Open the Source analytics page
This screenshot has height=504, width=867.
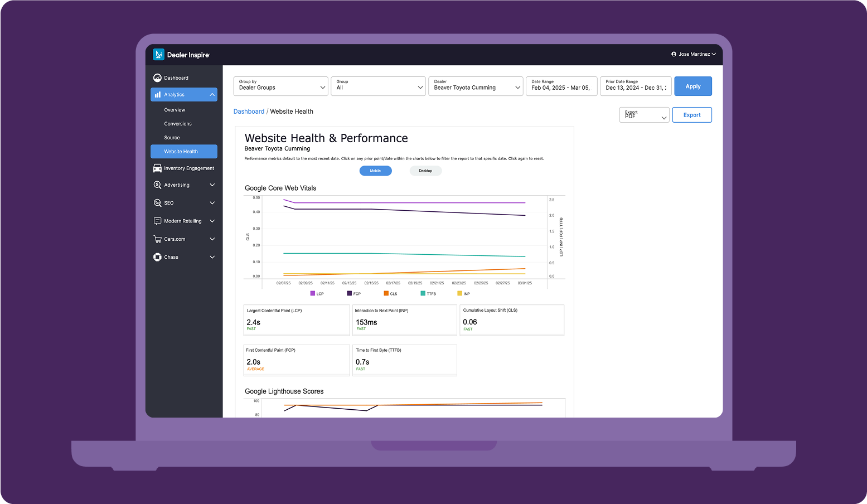point(172,138)
